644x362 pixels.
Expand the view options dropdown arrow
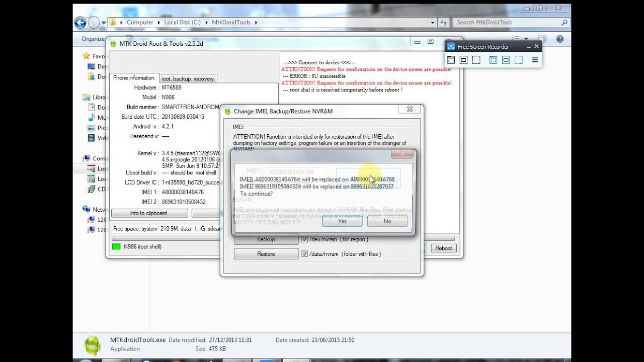click(526, 39)
